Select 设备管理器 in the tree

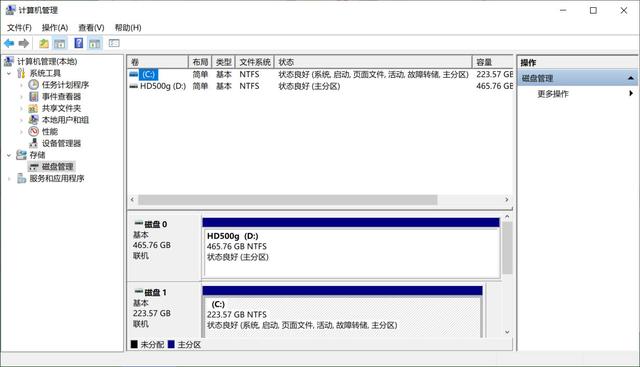click(x=61, y=143)
